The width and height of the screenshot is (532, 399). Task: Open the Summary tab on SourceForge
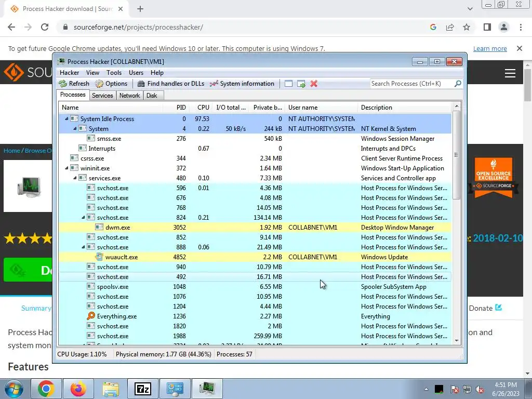[36, 308]
